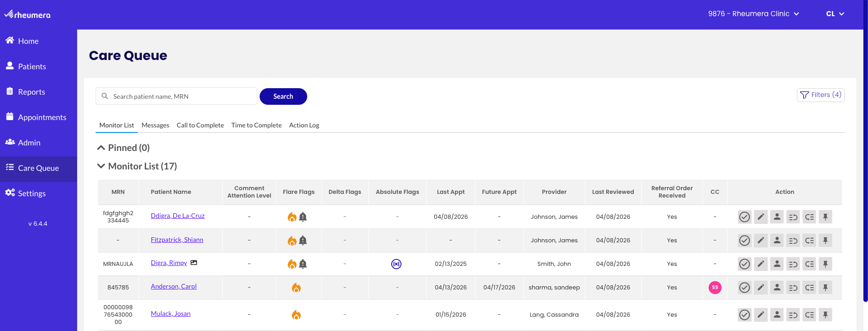Pin the Ddigra, De La-Cruz row
Screen dimensions: 868x331
(825, 217)
